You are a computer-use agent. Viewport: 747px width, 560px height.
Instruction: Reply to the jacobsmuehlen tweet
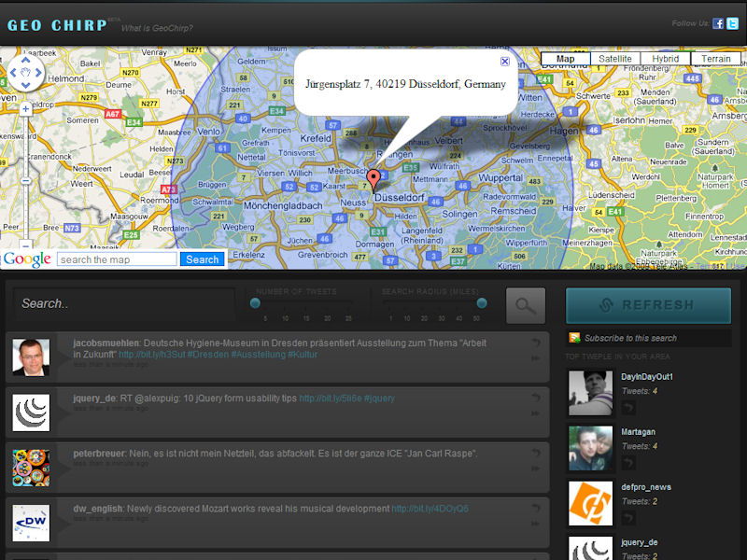[x=535, y=343]
